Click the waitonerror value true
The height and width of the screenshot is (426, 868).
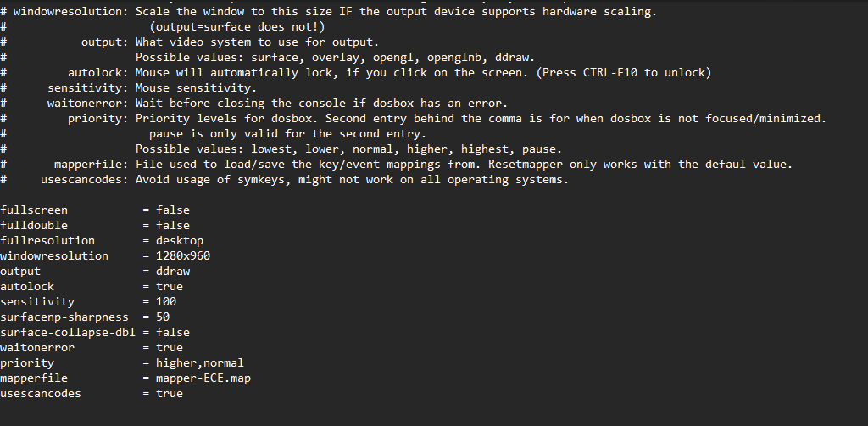click(x=170, y=347)
